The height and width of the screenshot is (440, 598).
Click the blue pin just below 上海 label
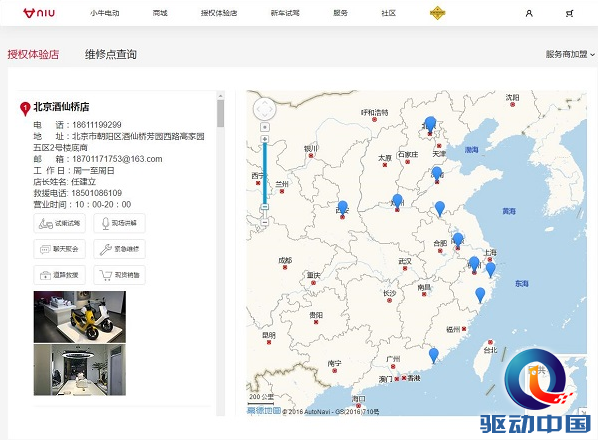point(490,270)
